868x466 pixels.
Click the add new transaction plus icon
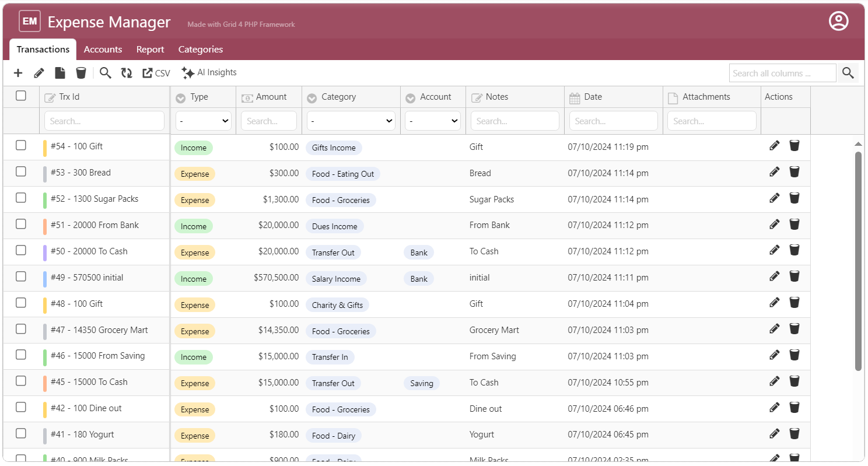tap(18, 73)
